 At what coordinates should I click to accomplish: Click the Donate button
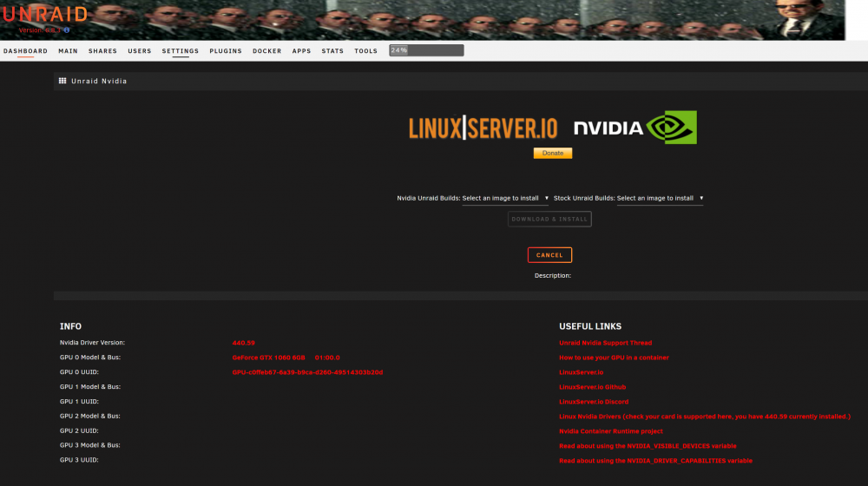[x=552, y=153]
